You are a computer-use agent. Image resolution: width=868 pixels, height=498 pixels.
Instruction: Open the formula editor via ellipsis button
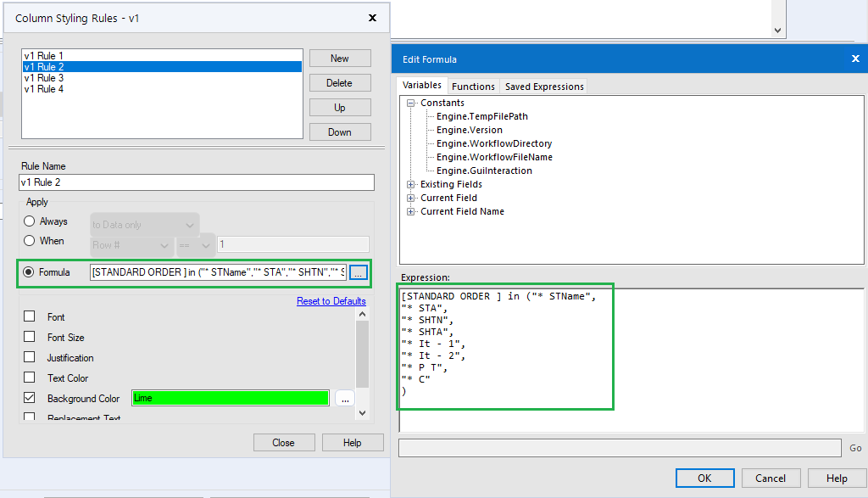[x=359, y=272]
